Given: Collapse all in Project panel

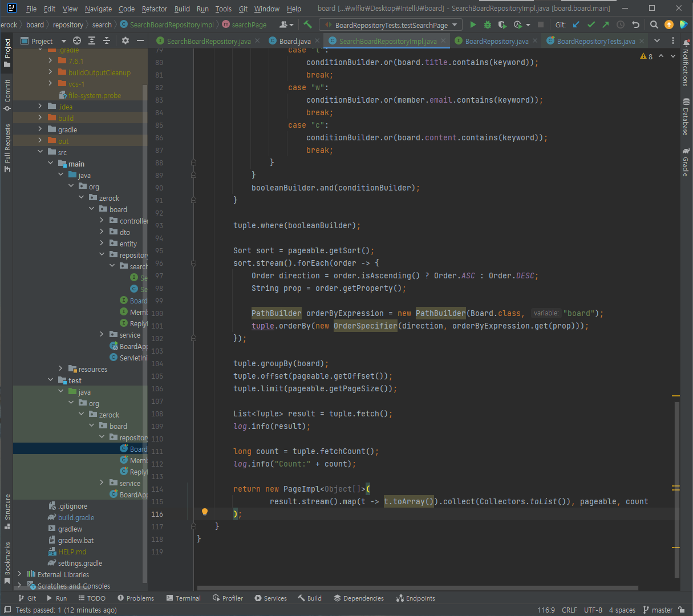Looking at the screenshot, I should [x=107, y=40].
